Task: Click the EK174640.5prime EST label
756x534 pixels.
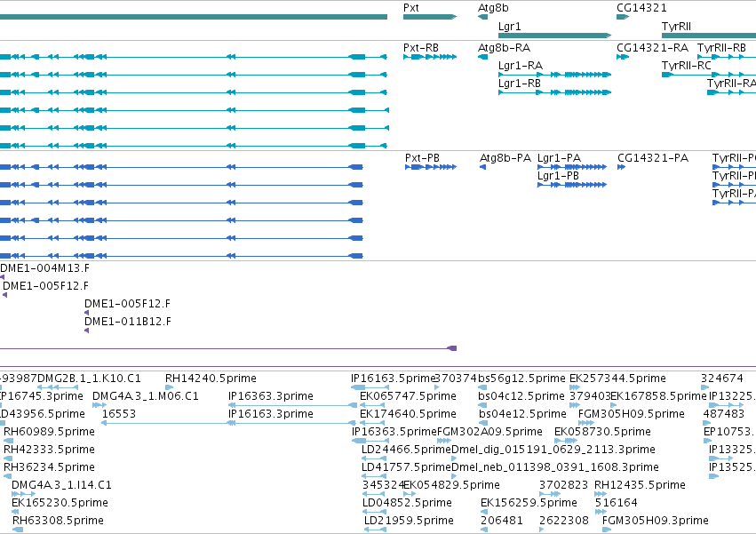Action: (x=408, y=414)
